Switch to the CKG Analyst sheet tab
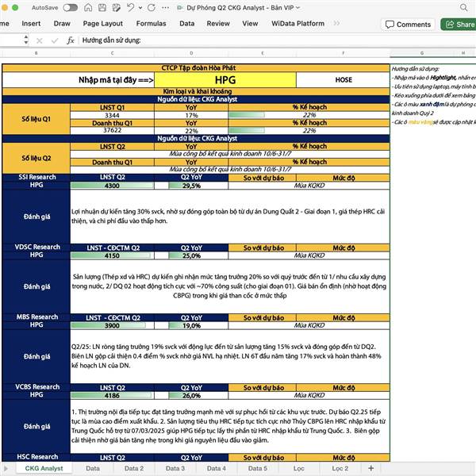The image size is (476, 476). point(44,468)
